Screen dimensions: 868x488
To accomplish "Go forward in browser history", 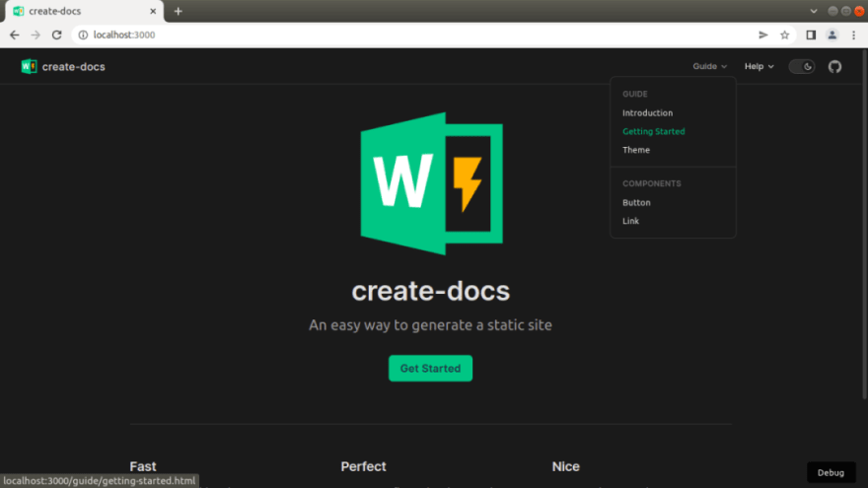I will click(x=36, y=35).
